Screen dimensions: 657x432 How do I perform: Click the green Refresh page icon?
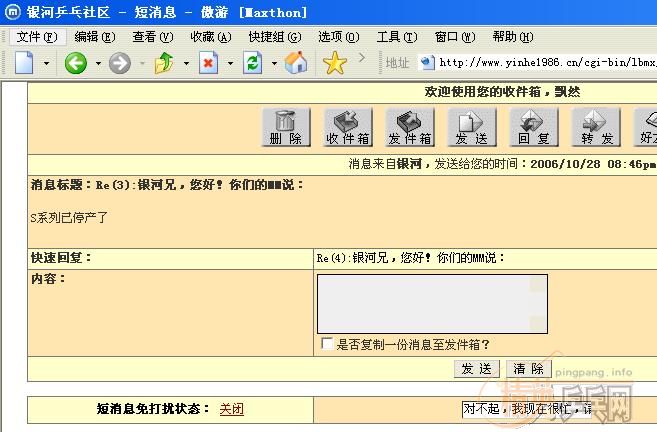(253, 63)
